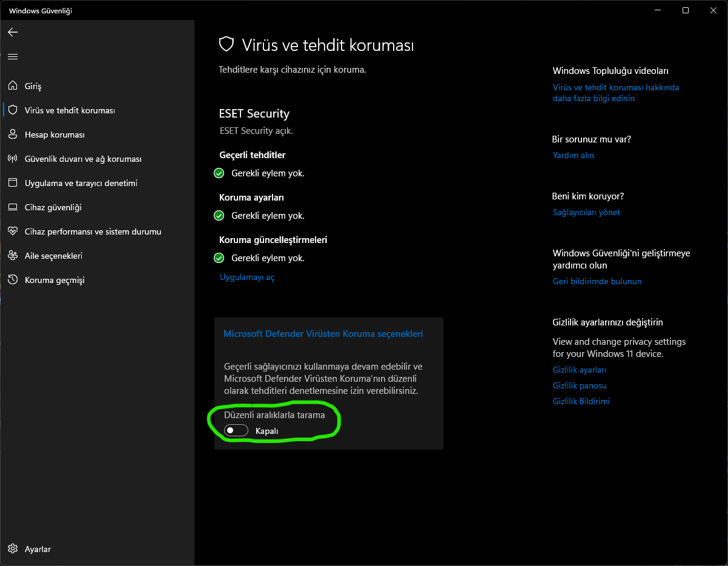Select Virüs ve tehdit koruması menu item
Image resolution: width=728 pixels, height=566 pixels.
pyautogui.click(x=70, y=110)
